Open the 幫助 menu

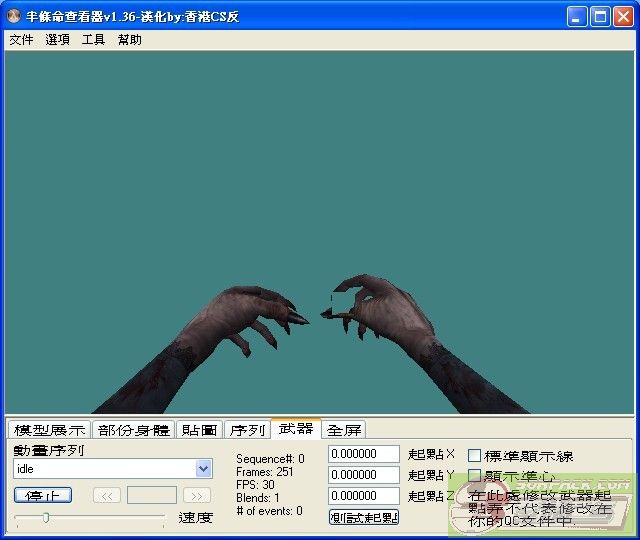129,40
